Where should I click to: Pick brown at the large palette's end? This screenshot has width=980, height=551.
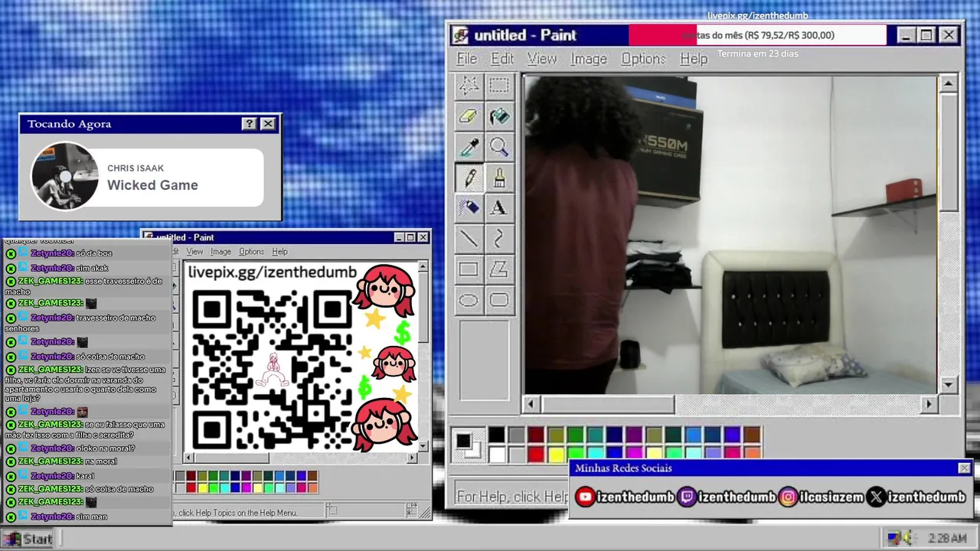(752, 435)
